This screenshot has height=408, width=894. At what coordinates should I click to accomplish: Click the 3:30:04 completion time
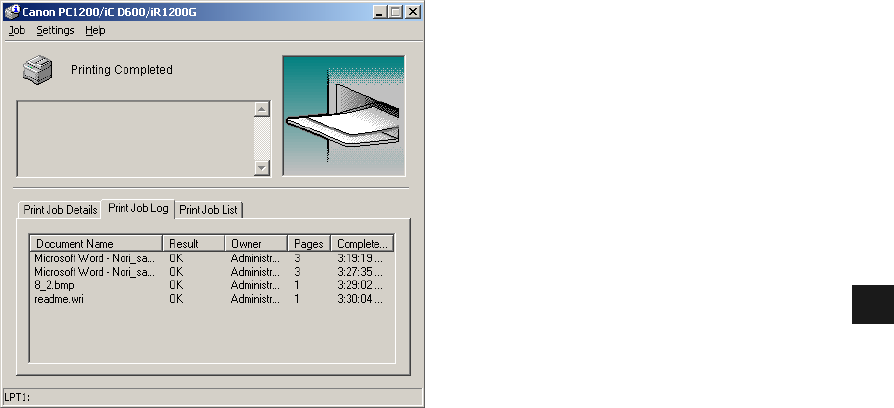(360, 299)
